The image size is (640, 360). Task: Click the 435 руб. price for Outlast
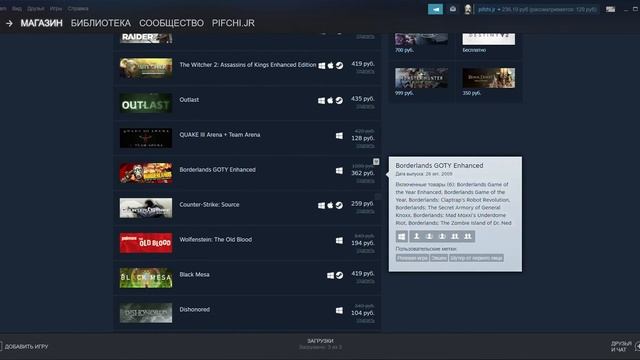(x=362, y=99)
